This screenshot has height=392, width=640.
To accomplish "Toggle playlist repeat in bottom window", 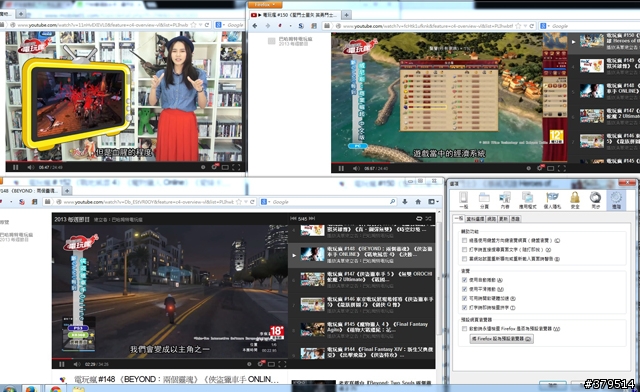I will (419, 218).
